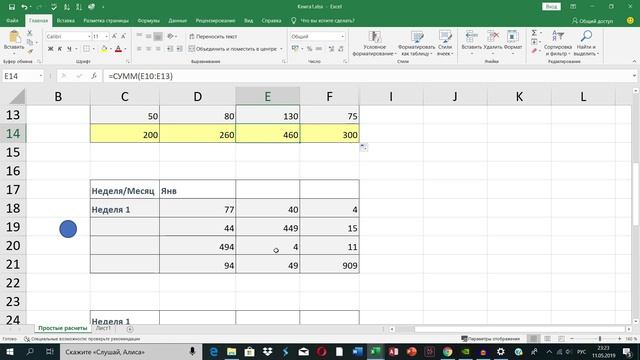640x360 pixels.
Task: Apply the red font color button
Action: 118,49
